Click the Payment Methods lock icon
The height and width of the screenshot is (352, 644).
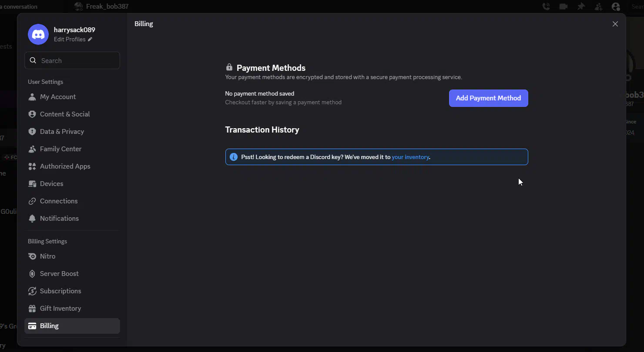(229, 67)
